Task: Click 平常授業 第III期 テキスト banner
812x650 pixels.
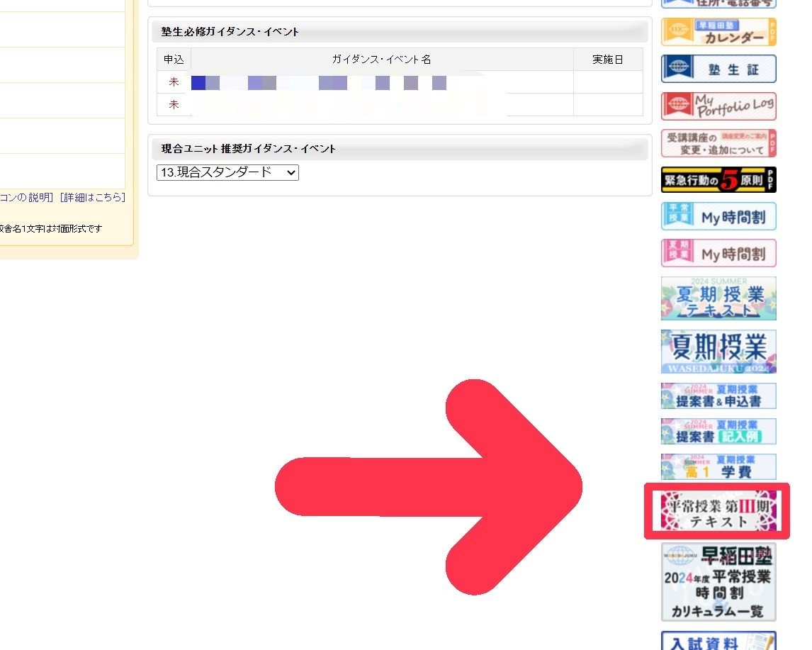Action: pyautogui.click(x=717, y=512)
